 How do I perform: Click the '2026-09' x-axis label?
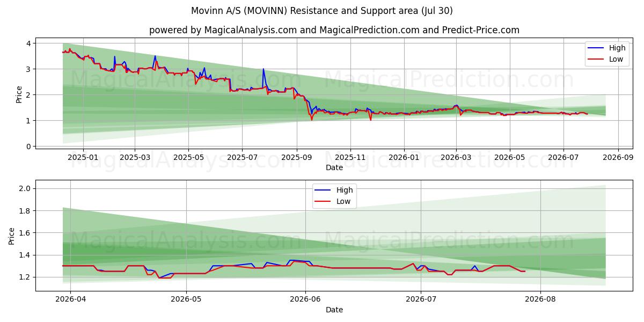click(x=618, y=158)
